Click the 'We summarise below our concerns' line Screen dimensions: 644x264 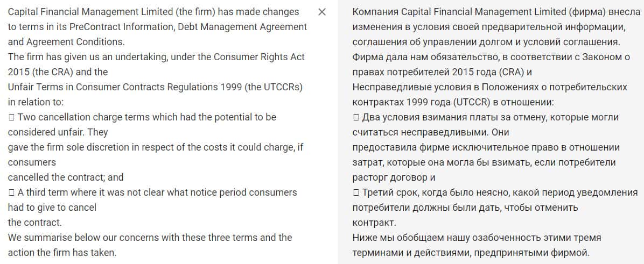click(150, 238)
